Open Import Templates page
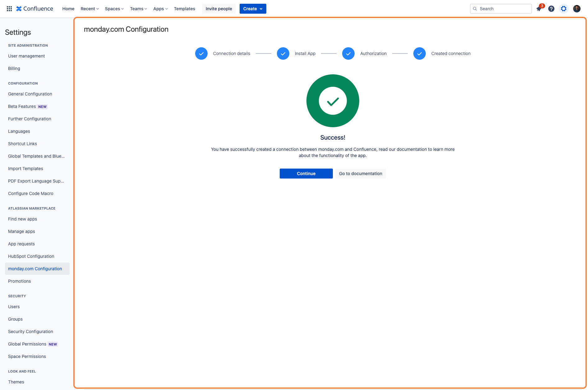This screenshot has width=588, height=390. [37, 169]
